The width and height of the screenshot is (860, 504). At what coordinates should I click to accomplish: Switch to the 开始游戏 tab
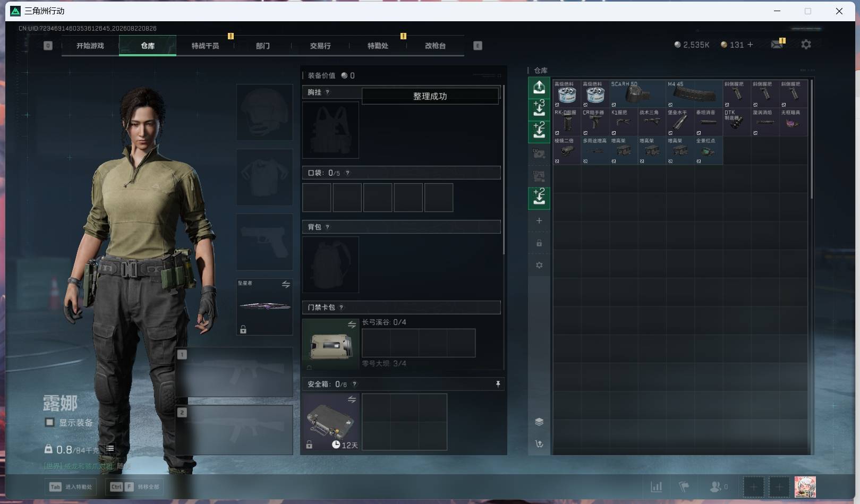pyautogui.click(x=90, y=46)
